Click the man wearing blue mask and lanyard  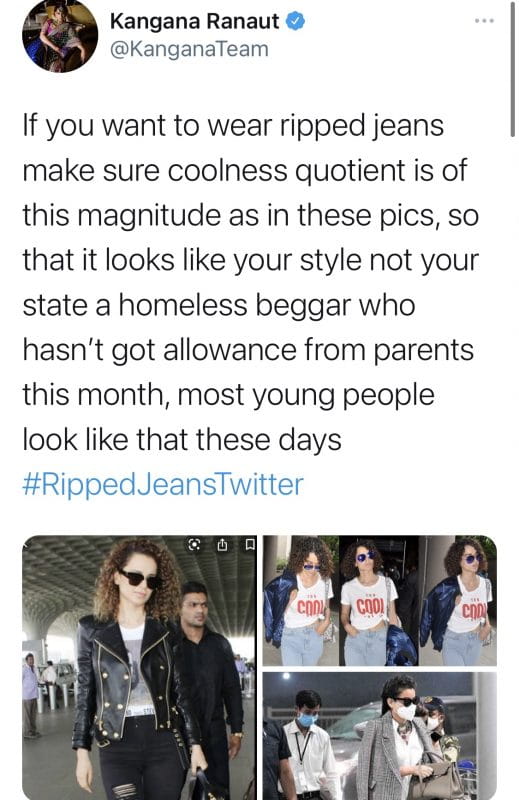point(309,745)
